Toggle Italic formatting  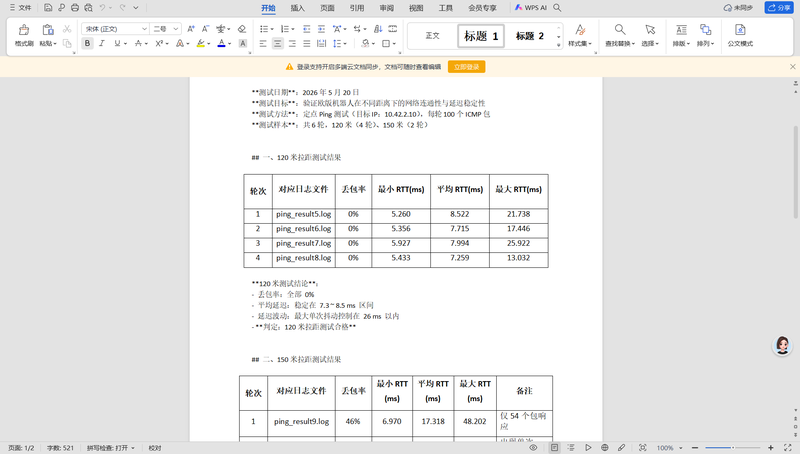pos(102,44)
